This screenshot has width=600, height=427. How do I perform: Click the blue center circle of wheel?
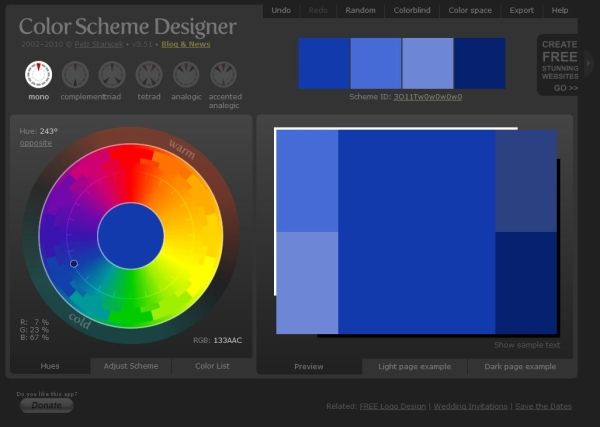click(130, 236)
